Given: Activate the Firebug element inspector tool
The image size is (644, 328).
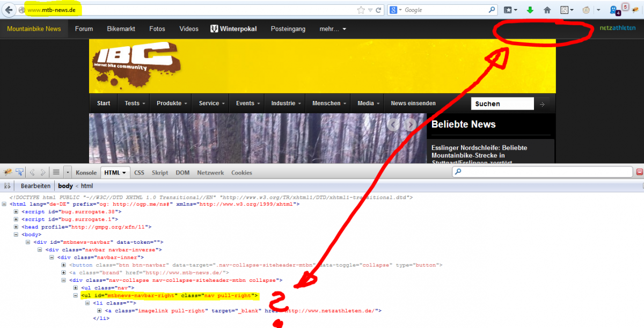Looking at the screenshot, I should pos(20,172).
